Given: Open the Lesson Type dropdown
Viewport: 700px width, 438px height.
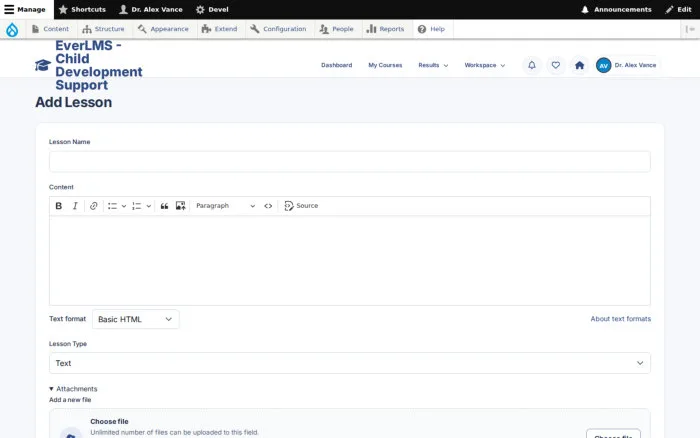Looking at the screenshot, I should (350, 363).
